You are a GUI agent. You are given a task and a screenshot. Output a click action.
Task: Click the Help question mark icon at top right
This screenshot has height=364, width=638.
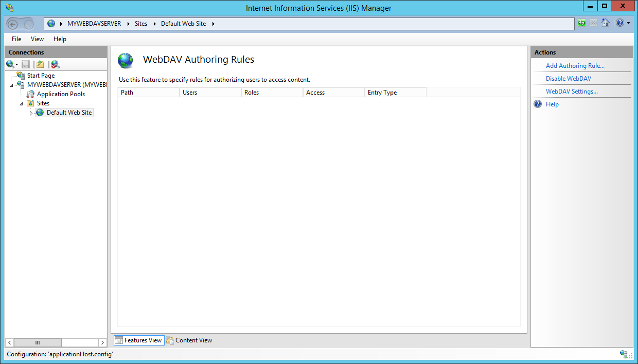(x=620, y=23)
